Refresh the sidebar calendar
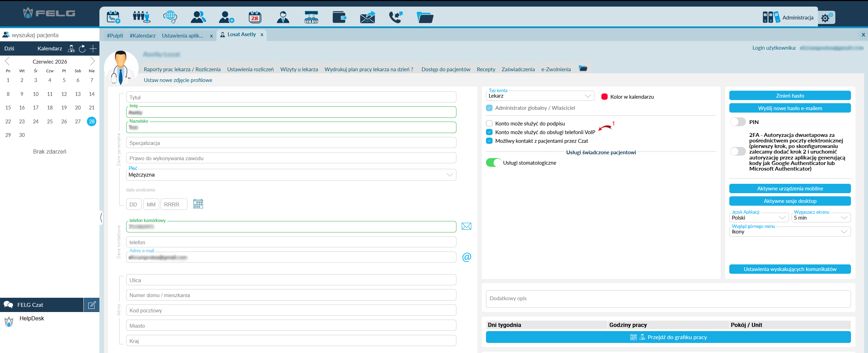 click(82, 49)
